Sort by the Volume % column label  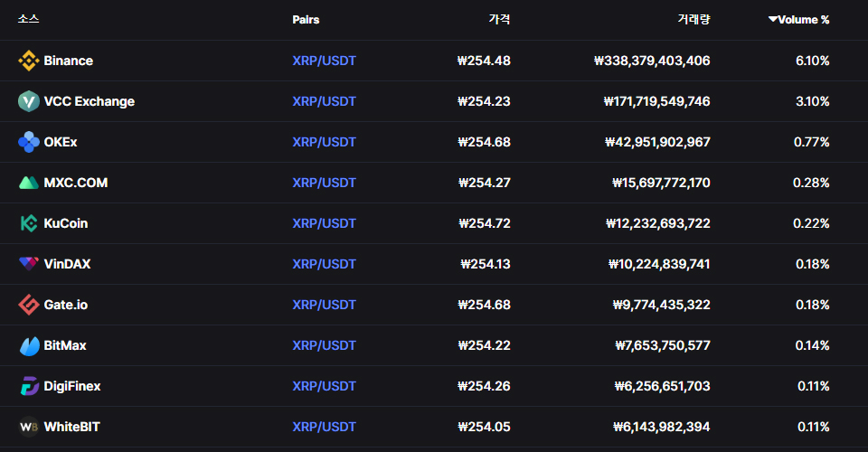(x=803, y=20)
